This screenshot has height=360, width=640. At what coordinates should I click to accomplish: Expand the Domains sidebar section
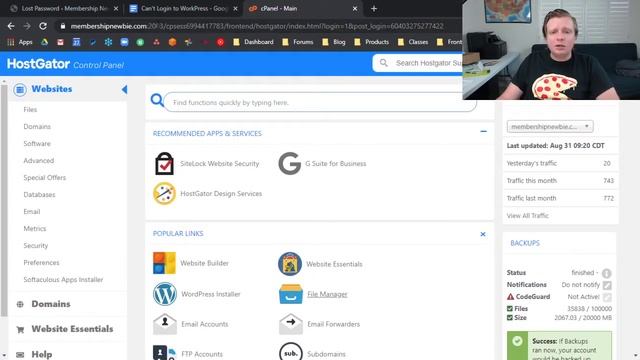pos(51,304)
